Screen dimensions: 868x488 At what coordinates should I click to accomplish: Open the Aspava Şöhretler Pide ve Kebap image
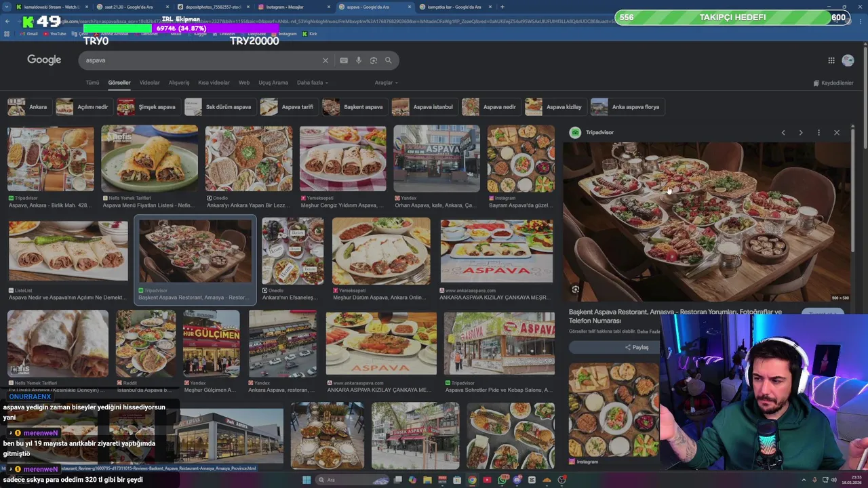point(499,344)
